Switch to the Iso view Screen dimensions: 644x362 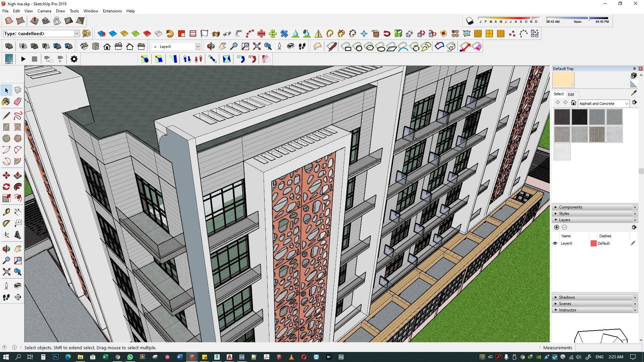(84, 46)
